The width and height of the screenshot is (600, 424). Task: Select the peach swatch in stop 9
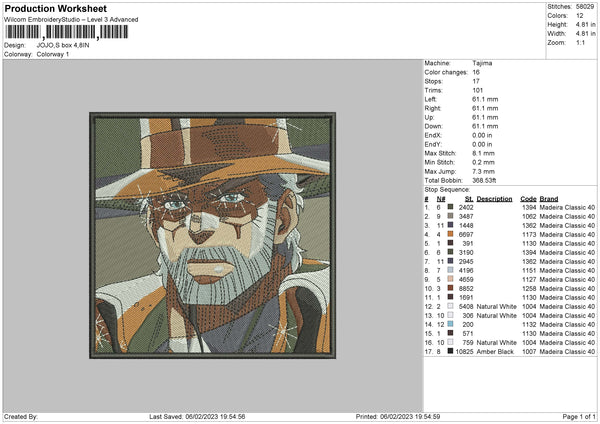(449, 279)
